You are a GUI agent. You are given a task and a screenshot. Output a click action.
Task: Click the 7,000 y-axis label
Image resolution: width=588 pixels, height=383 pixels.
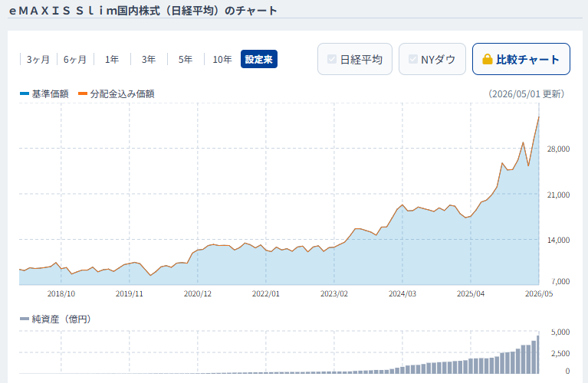point(560,281)
